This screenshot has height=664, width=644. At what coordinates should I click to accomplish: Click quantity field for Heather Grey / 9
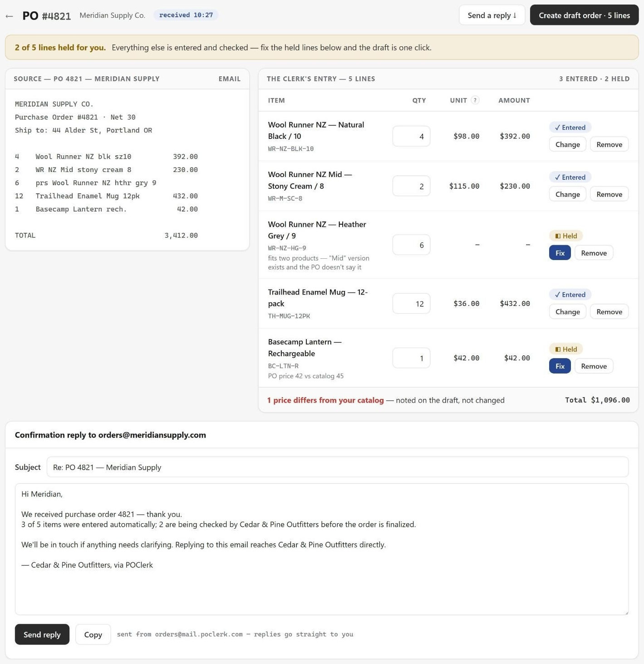(x=411, y=245)
